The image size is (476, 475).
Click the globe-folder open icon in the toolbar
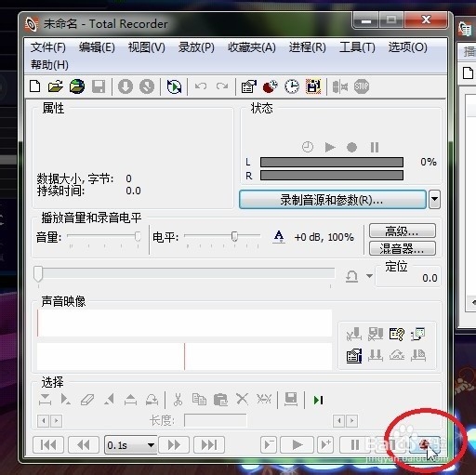(77, 86)
